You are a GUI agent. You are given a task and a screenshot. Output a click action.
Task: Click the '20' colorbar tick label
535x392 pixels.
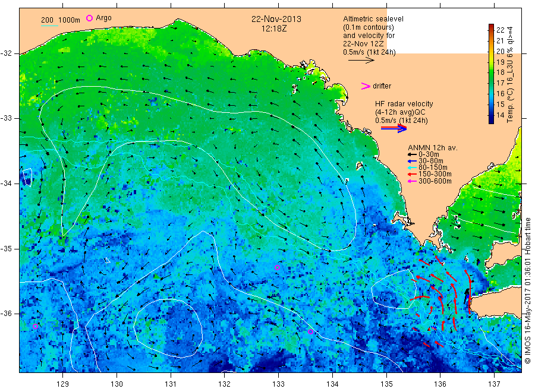click(x=500, y=51)
